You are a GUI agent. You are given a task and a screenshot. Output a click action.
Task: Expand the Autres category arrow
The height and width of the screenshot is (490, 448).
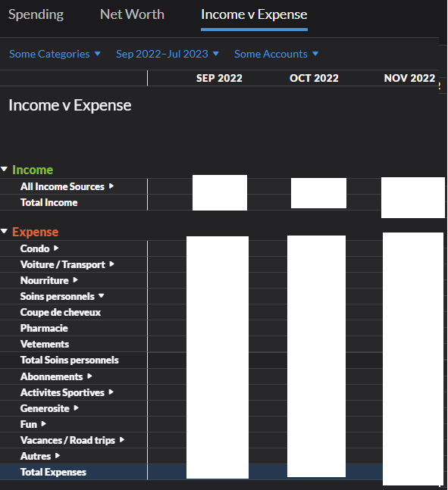[x=58, y=456]
